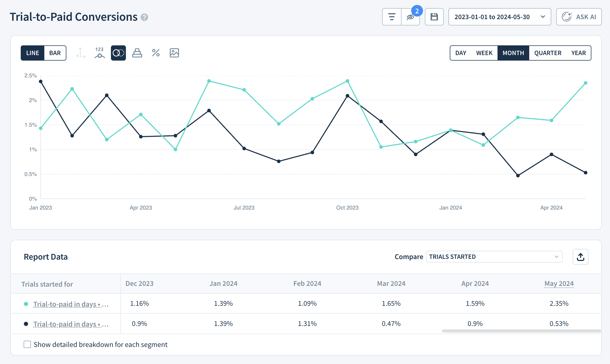
Task: Click the Feb 2024 column header
Action: point(307,283)
